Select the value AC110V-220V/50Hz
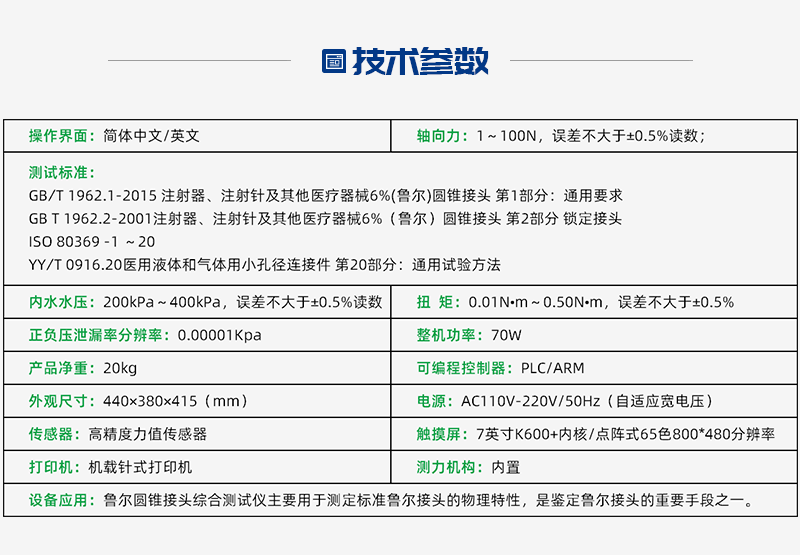This screenshot has height=555, width=800. click(x=531, y=401)
